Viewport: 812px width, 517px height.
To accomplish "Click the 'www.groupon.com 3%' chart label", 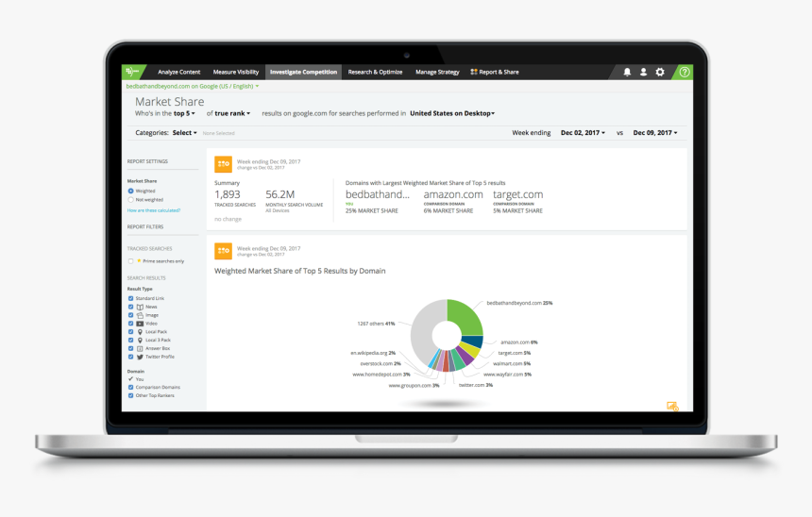I will coord(414,386).
